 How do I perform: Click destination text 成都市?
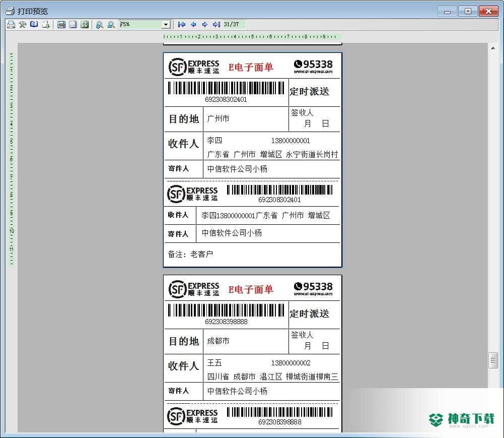[218, 341]
